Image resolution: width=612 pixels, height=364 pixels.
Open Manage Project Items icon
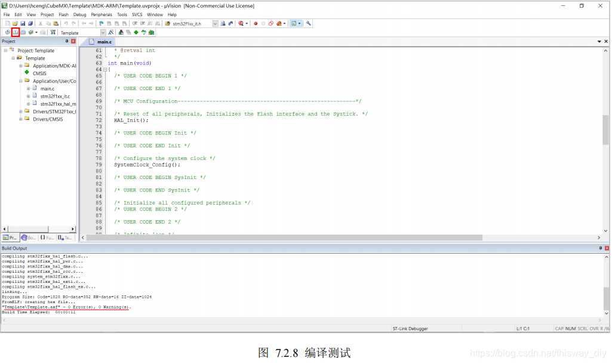point(121,32)
